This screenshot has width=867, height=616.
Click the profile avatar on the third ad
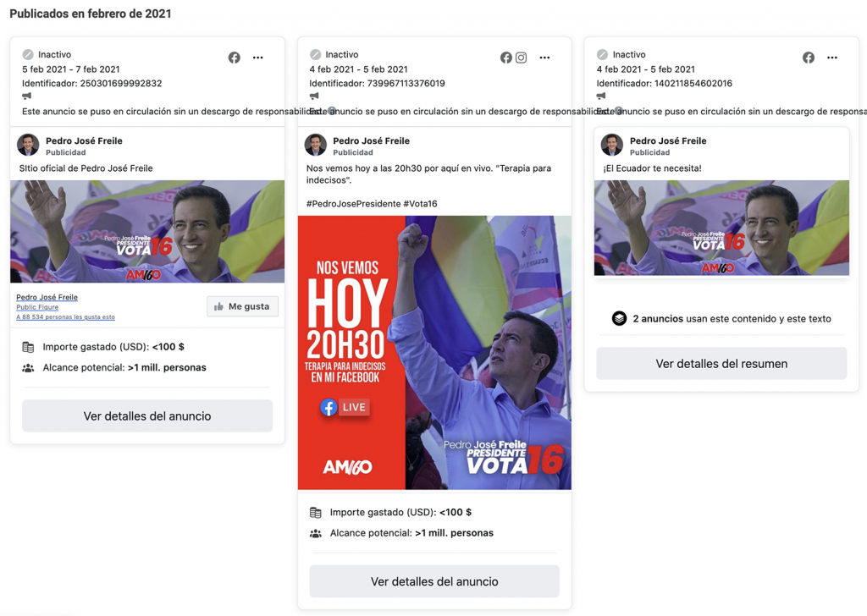point(612,145)
